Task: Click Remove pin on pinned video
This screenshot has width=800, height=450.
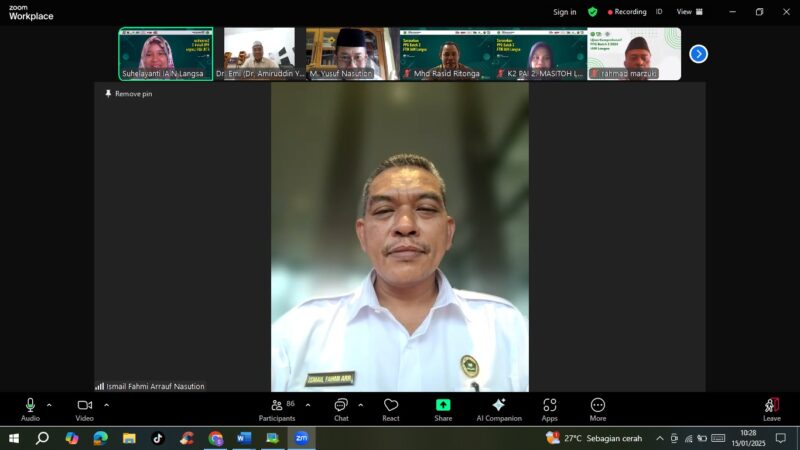Action: [128, 94]
